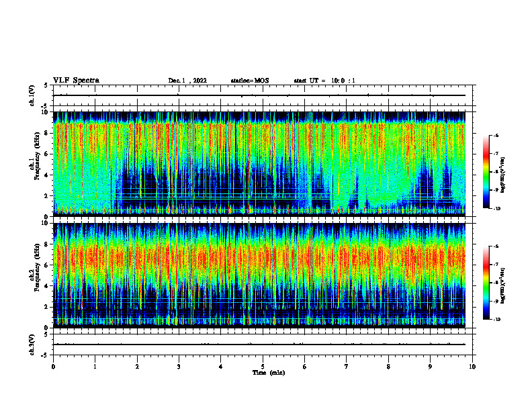
Task: Click the "start UT = 10:0 :1" label
Action: tap(324, 81)
